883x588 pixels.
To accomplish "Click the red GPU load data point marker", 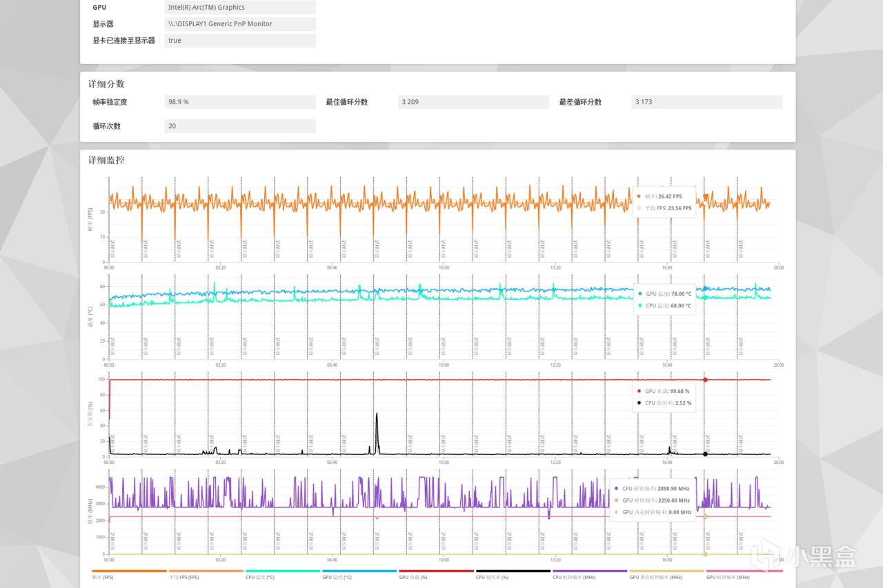I will tap(705, 380).
